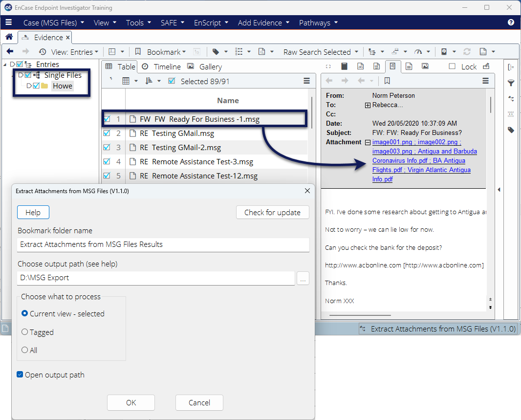The width and height of the screenshot is (521, 420).
Task: Select the All radio option
Action: [24, 350]
